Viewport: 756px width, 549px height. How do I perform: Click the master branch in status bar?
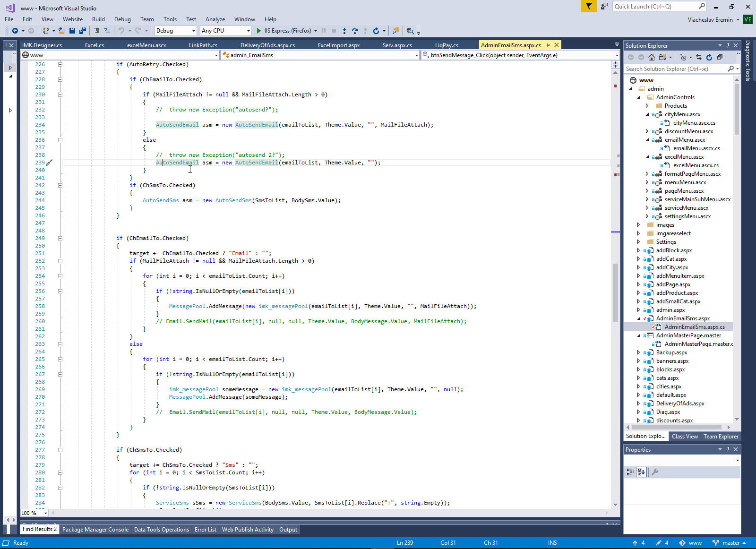click(x=730, y=543)
